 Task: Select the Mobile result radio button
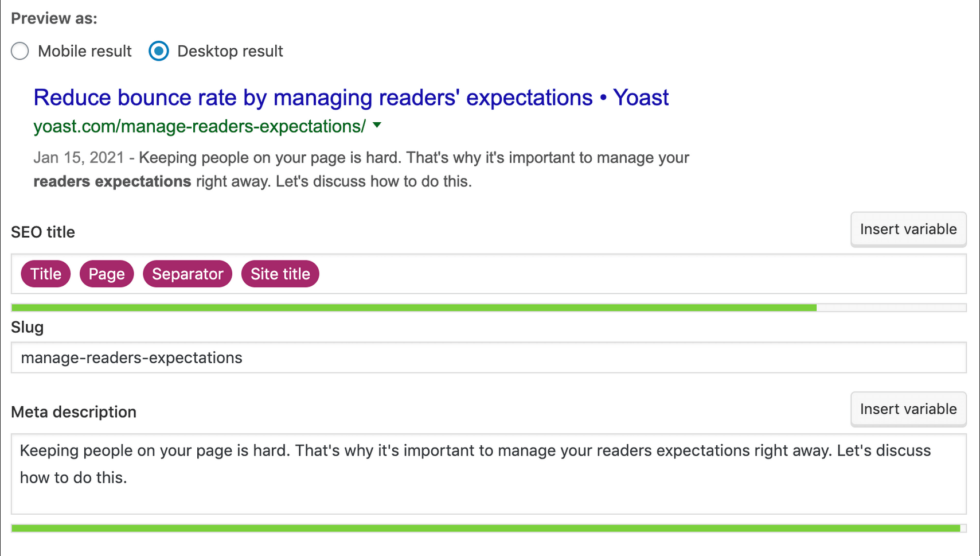point(19,51)
